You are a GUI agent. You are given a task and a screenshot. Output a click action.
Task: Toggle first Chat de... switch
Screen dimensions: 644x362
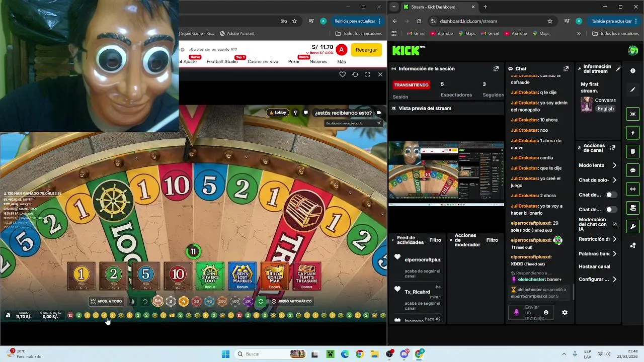[610, 195]
